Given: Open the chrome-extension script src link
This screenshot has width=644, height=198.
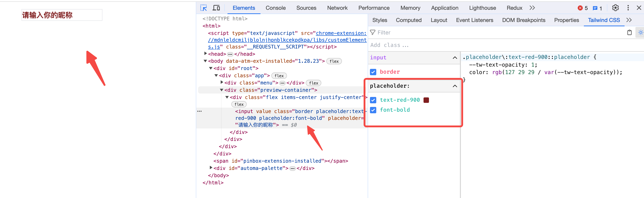Looking at the screenshot, I should pyautogui.click(x=287, y=40).
